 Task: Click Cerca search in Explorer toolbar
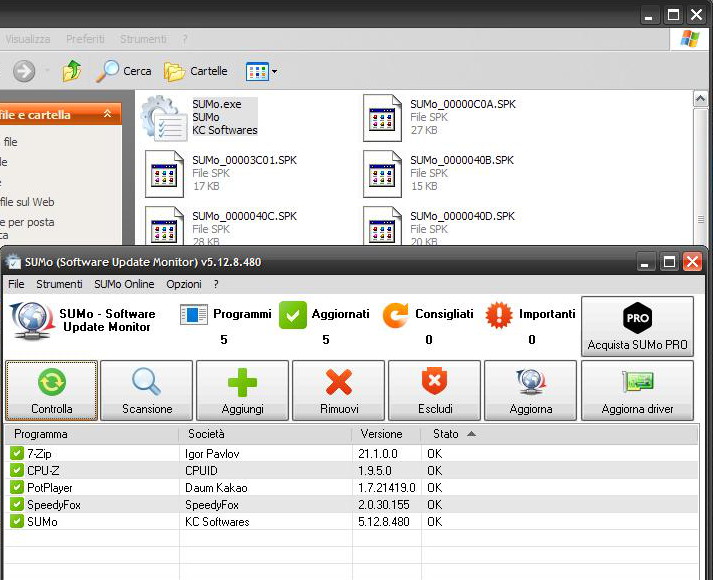click(123, 71)
